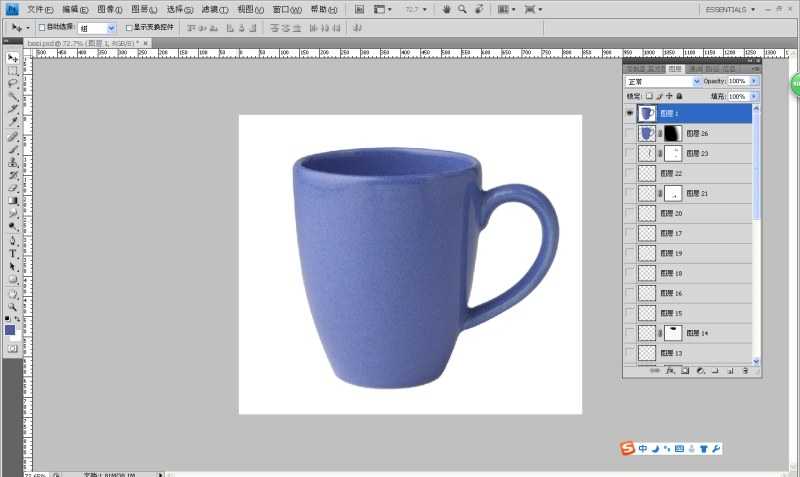800x477 pixels.
Task: Select layer 图层 20 in layers panel
Action: [x=700, y=213]
